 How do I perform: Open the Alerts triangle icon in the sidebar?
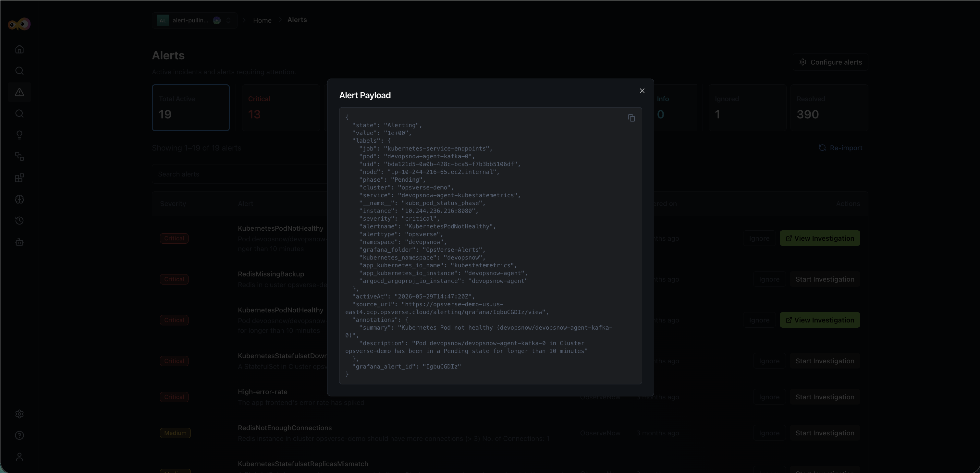coord(19,92)
